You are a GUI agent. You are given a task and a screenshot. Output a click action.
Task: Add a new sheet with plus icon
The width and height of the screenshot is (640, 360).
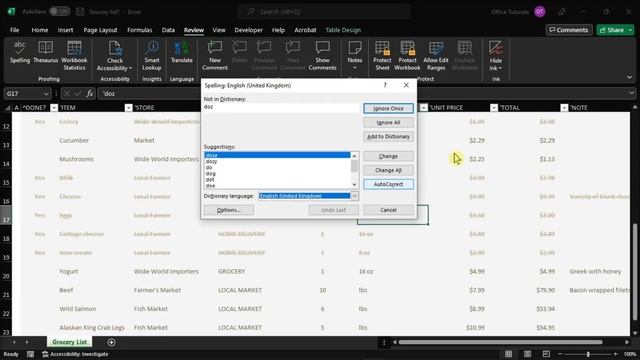pos(111,342)
